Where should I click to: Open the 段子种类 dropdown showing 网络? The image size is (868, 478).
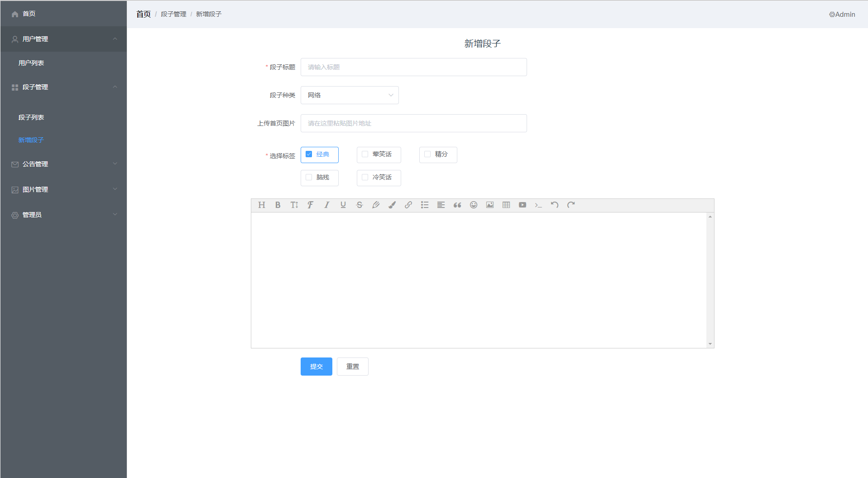point(350,95)
